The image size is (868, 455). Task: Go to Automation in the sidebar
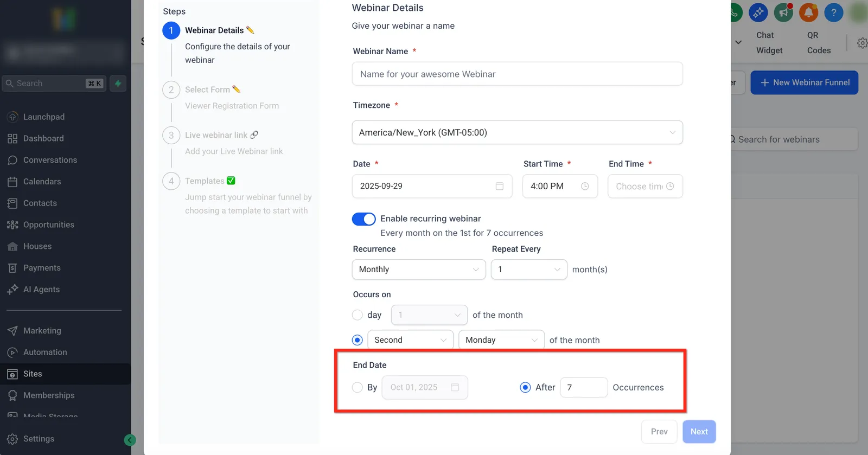45,352
